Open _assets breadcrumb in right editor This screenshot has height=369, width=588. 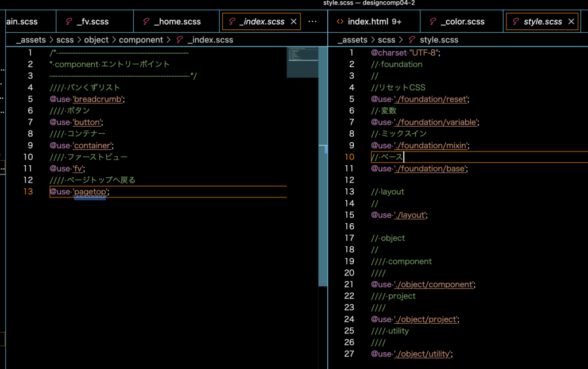353,40
